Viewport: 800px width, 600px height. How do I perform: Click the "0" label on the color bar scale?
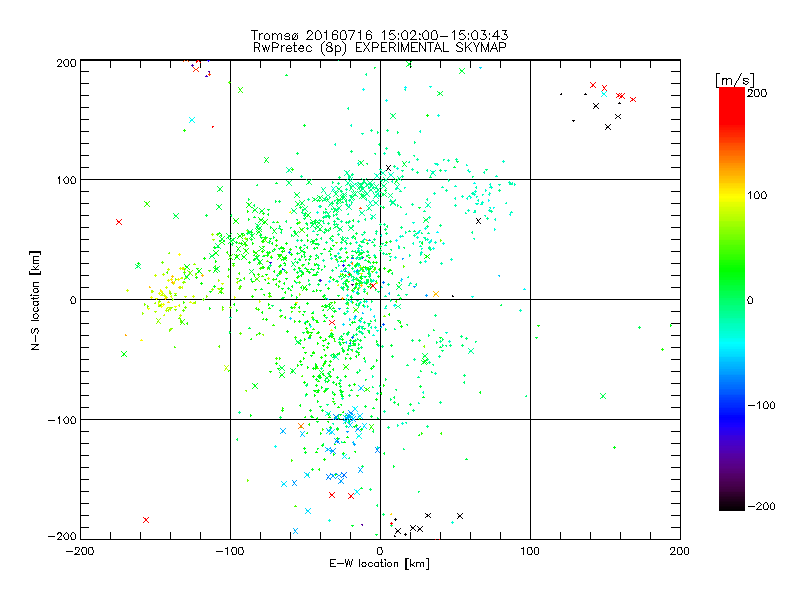(750, 300)
